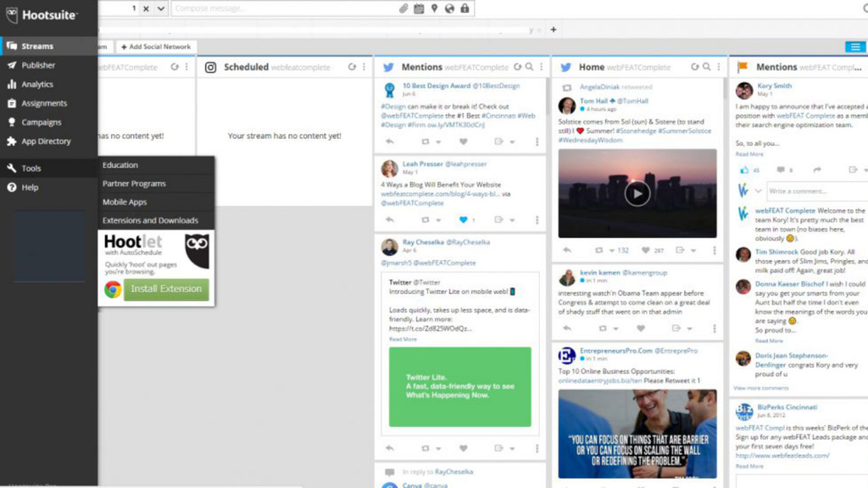The width and height of the screenshot is (868, 488).
Task: Click the Add Social Network button
Action: point(156,47)
